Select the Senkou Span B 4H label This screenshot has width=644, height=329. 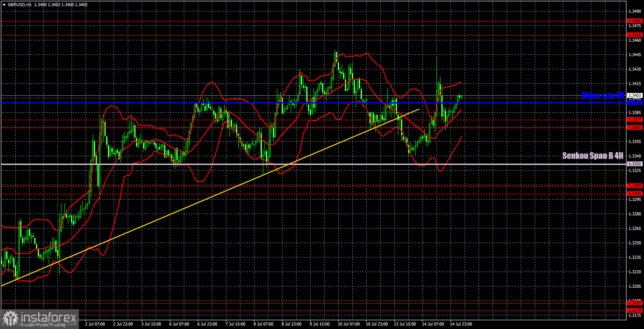click(593, 155)
